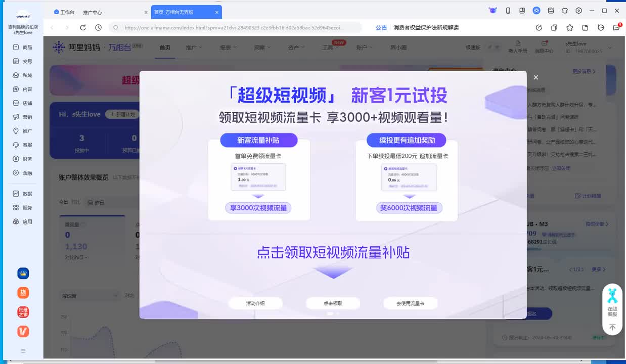Open the 消费者权益保护法新规解读 announcement link

(426, 28)
